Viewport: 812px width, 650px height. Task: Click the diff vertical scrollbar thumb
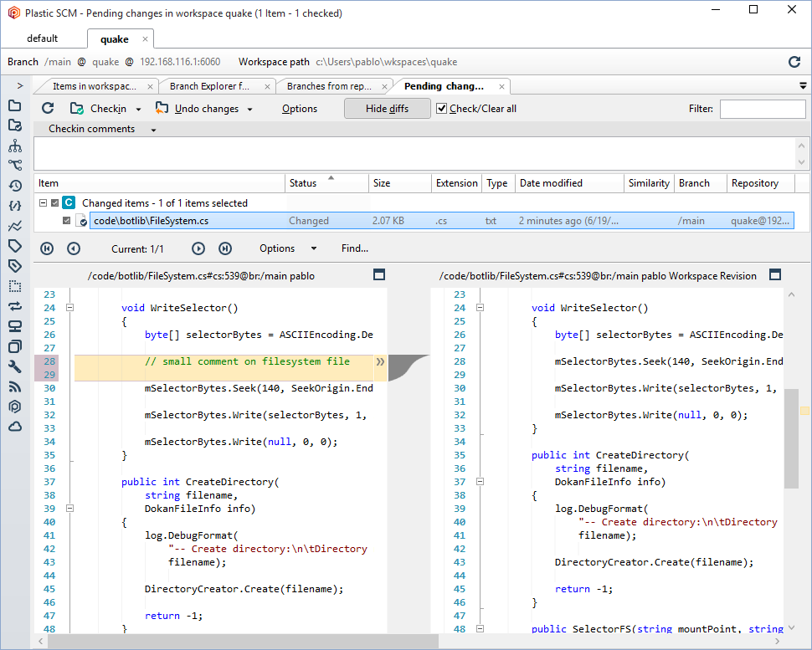(x=791, y=438)
